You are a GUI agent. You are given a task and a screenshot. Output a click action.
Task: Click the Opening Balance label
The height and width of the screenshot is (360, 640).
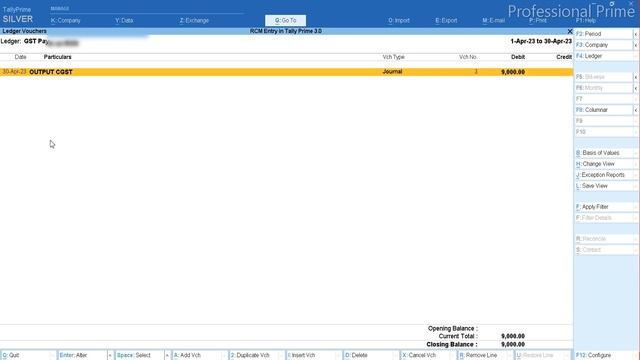452,329
